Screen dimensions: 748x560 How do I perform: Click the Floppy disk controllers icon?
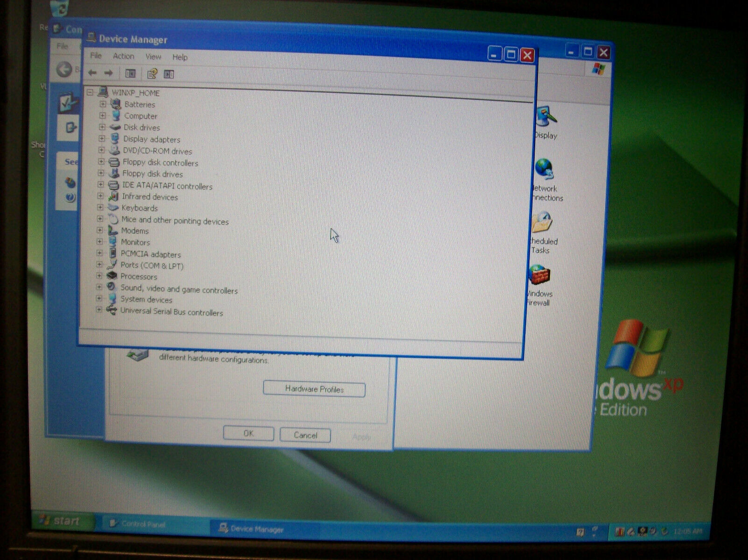(x=114, y=162)
